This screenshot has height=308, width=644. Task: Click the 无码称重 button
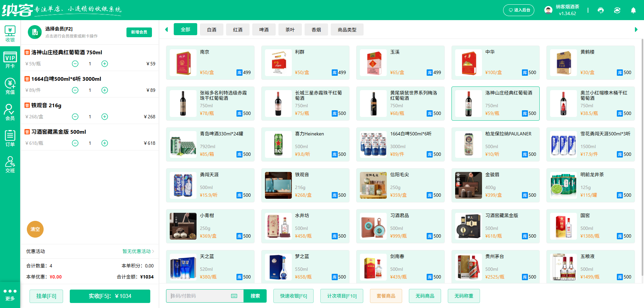(464, 296)
